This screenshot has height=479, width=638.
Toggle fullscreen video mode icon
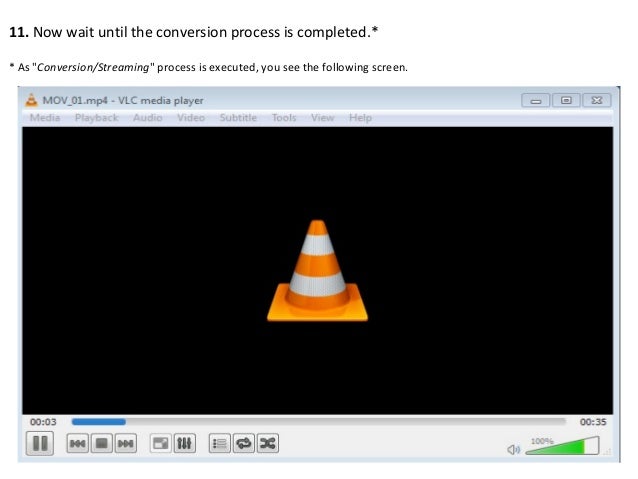click(161, 443)
